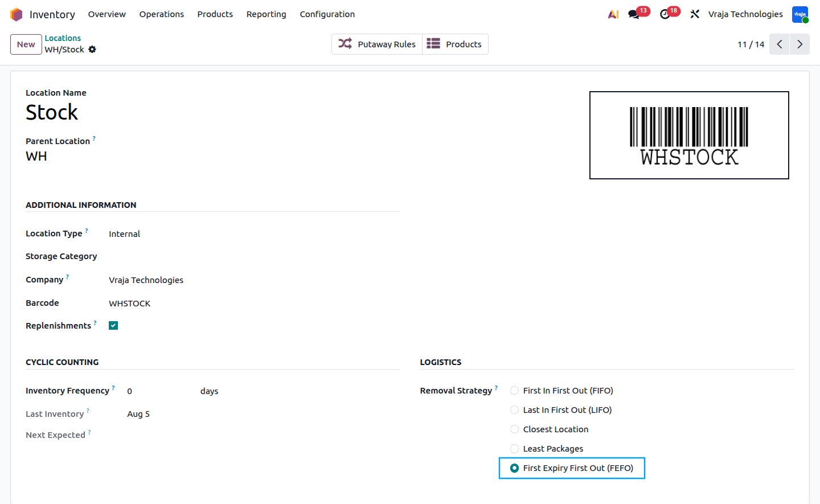Open the Products menu in navbar
Viewport: 820px width, 504px height.
(215, 14)
